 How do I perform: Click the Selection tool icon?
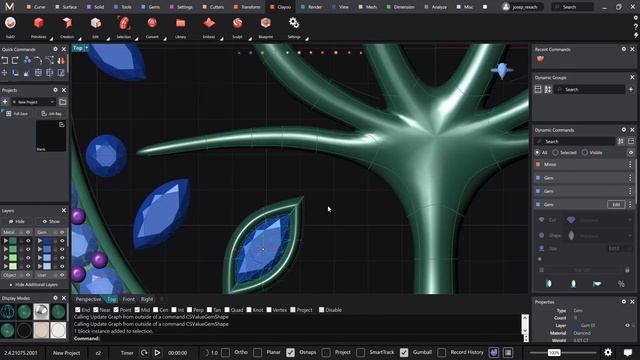click(124, 23)
